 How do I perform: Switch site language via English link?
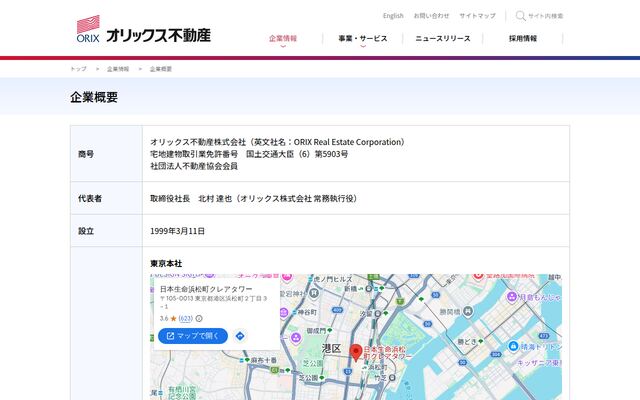[x=393, y=16]
